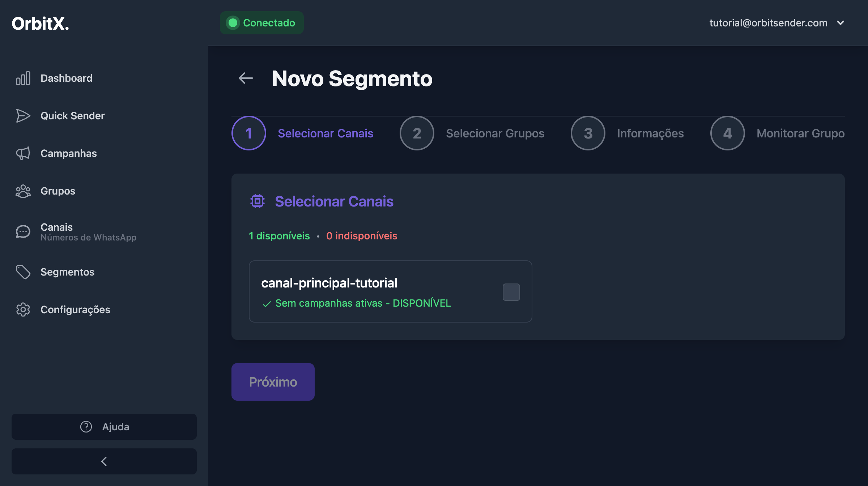Check the canal-principal-tutorial checkbox
Image resolution: width=868 pixels, height=486 pixels.
(x=511, y=291)
